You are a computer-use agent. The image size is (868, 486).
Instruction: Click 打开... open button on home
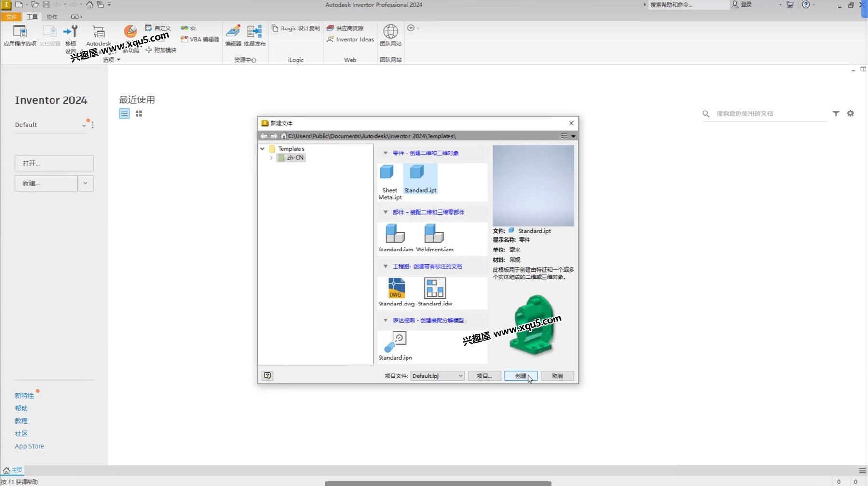(54, 163)
